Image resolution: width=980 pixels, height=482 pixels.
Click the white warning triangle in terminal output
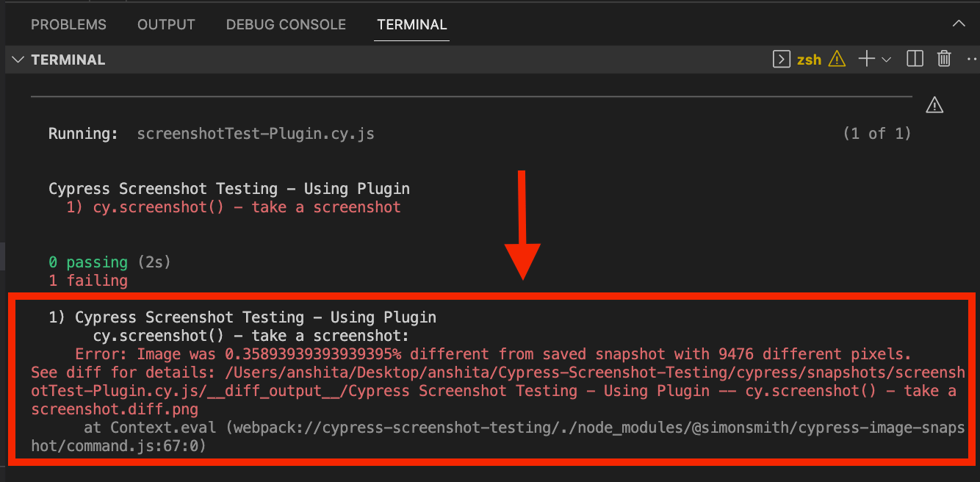click(934, 105)
